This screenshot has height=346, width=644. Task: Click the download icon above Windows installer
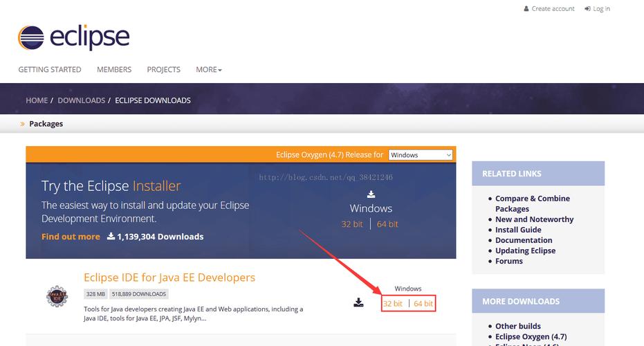click(371, 194)
